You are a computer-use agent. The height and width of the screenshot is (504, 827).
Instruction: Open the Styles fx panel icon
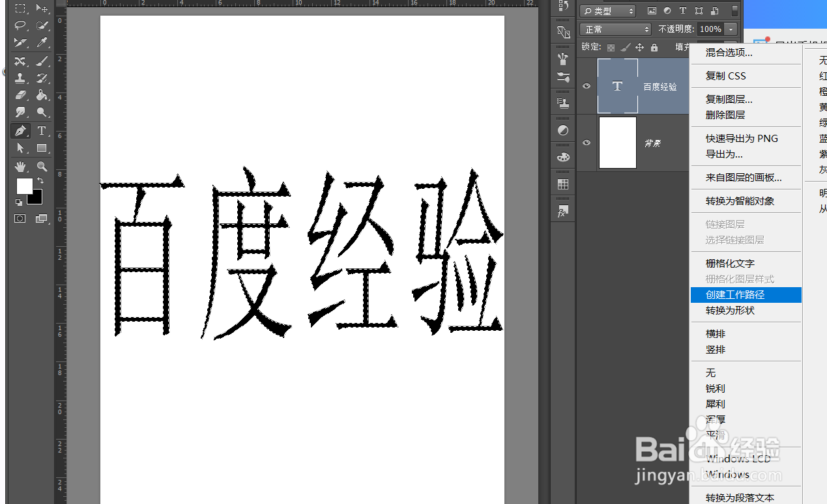[563, 212]
